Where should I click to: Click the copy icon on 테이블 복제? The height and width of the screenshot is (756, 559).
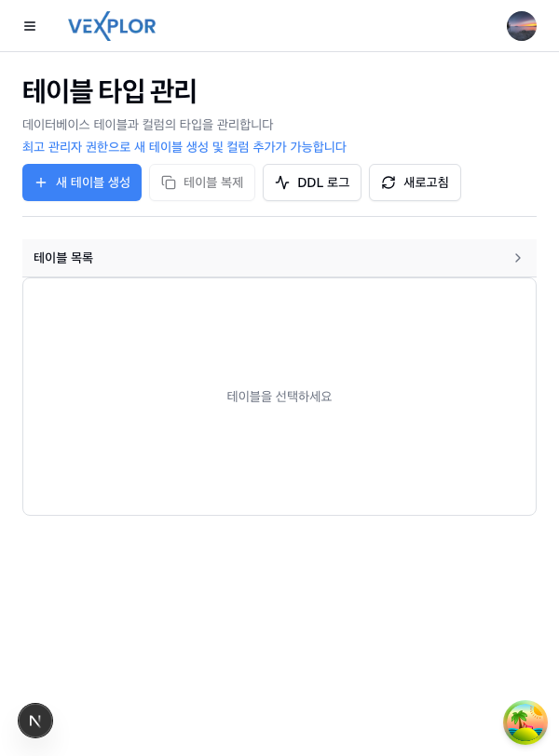click(x=169, y=182)
